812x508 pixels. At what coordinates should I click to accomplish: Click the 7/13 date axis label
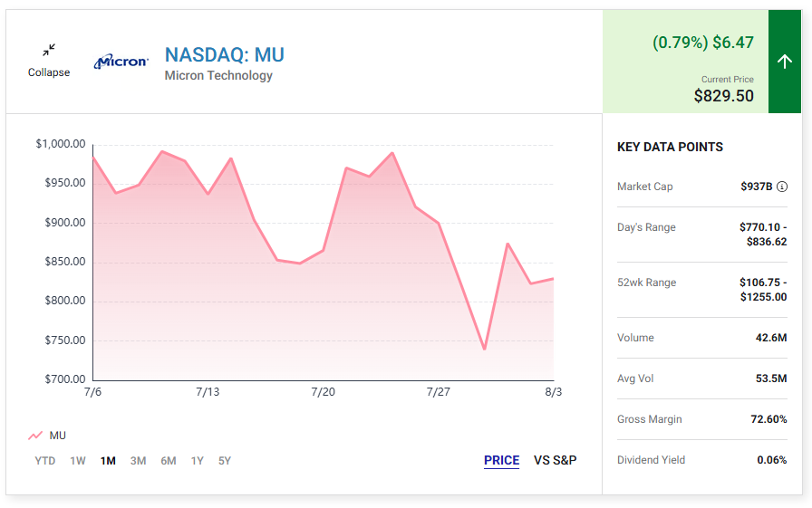coord(208,392)
